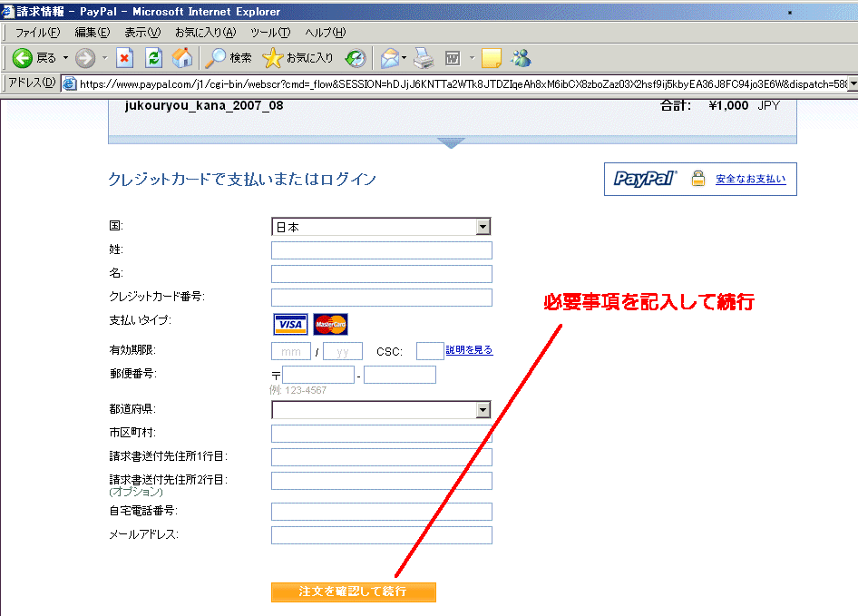The width and height of the screenshot is (858, 616).
Task: Open the back history dropdown arrow
Action: (65, 58)
